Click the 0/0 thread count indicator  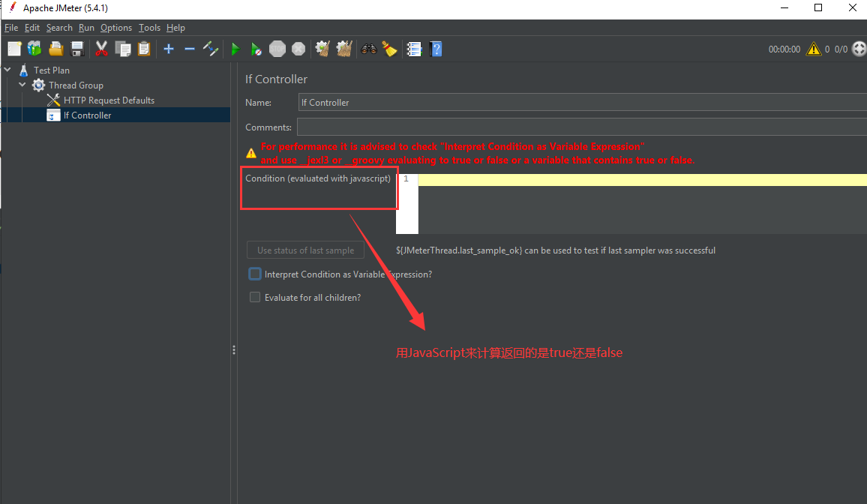841,49
